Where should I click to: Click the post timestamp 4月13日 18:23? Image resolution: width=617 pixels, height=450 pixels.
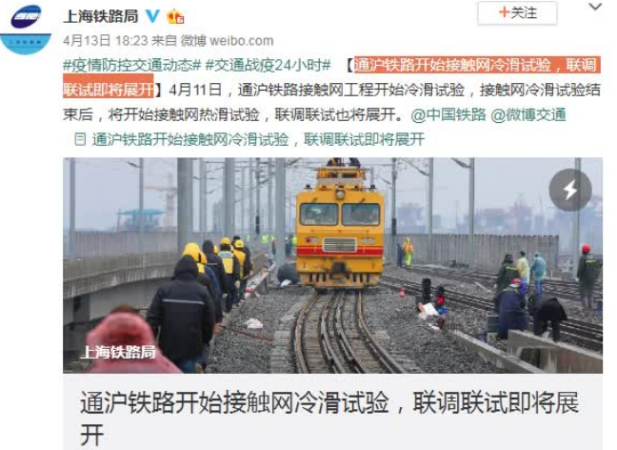105,41
